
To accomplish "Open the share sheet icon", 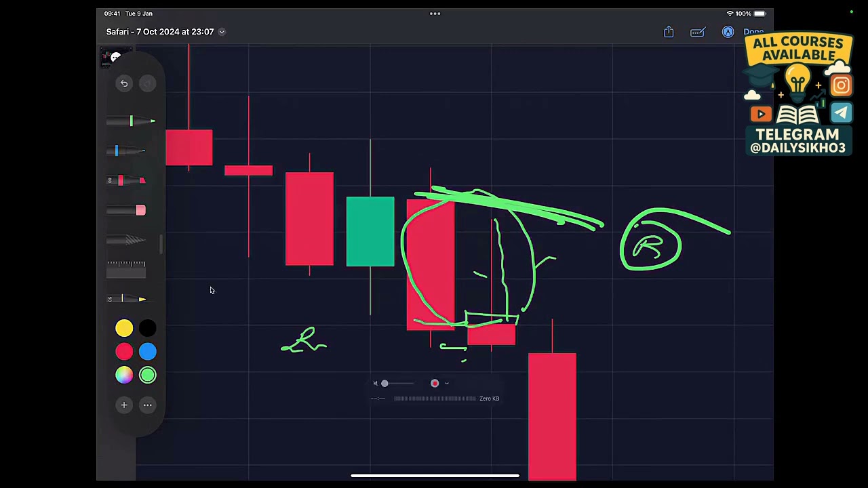I will point(669,32).
